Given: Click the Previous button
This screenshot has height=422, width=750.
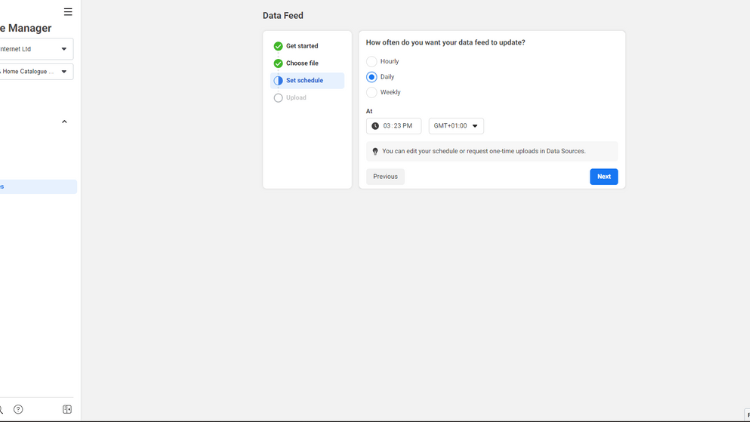Looking at the screenshot, I should click(x=385, y=177).
